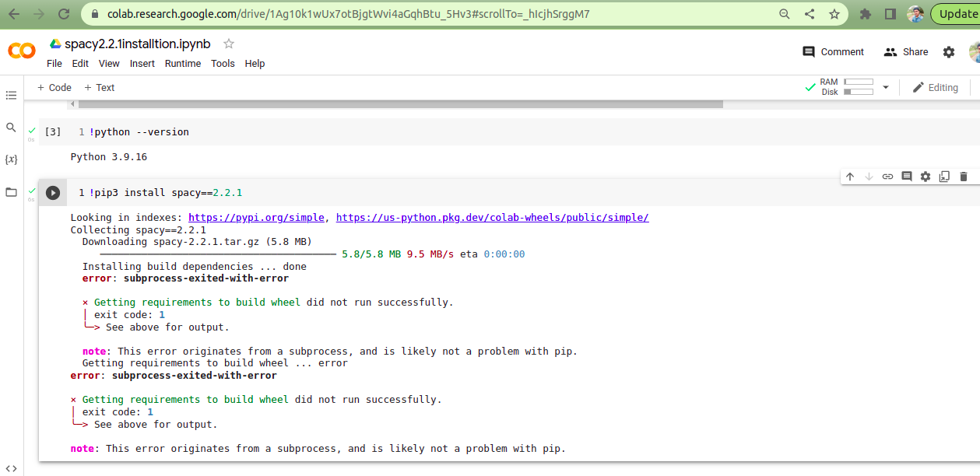Click site lock icon in address bar
Screen dimensions: 980x476
94,14
